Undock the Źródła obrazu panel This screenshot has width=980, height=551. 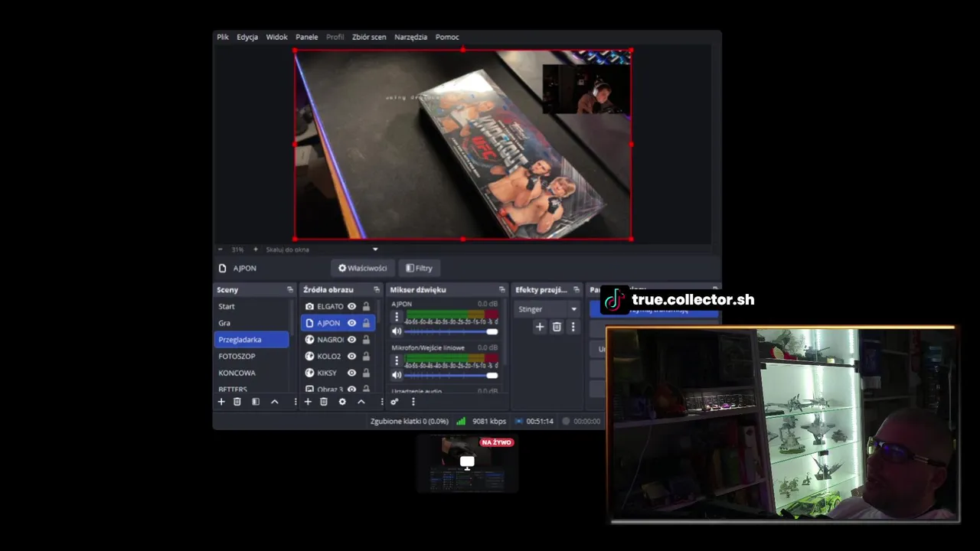pos(376,290)
